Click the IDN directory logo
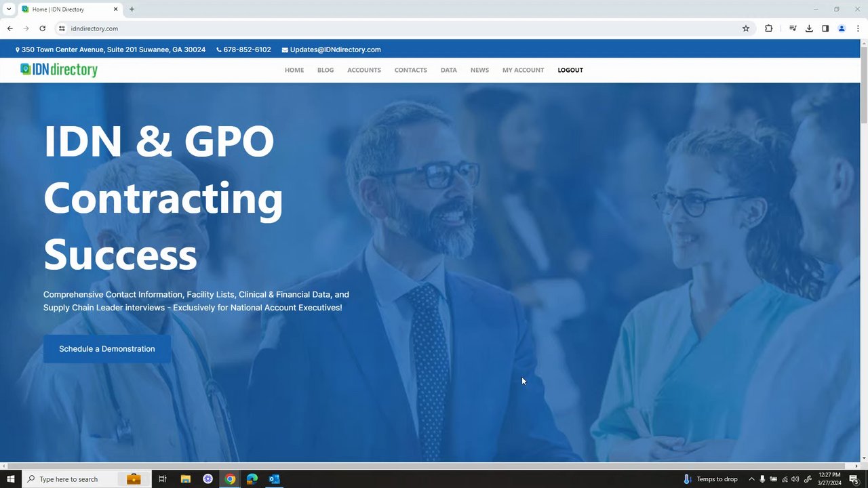This screenshot has width=868, height=488. pos(59,70)
